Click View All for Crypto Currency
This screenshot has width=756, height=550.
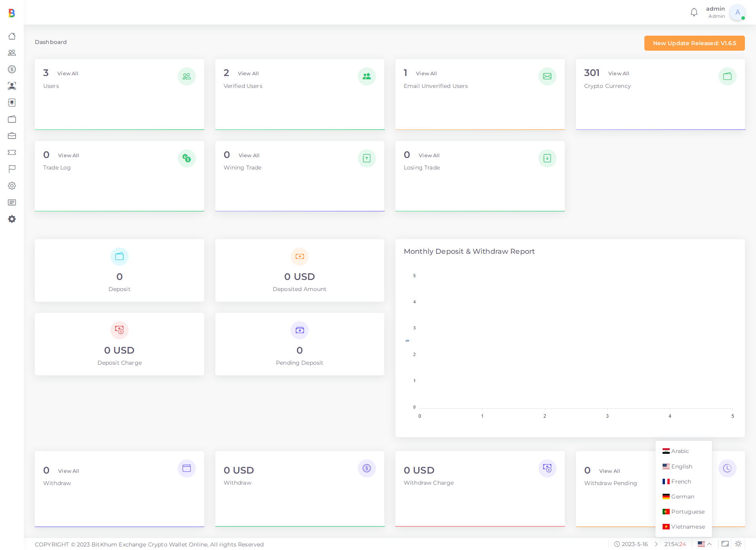point(618,73)
